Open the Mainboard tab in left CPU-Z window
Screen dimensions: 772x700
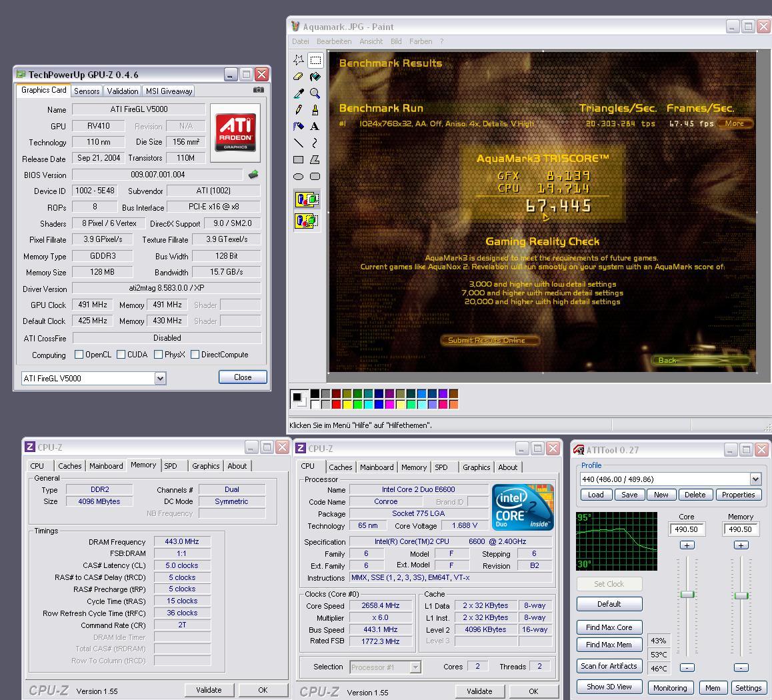[x=106, y=466]
